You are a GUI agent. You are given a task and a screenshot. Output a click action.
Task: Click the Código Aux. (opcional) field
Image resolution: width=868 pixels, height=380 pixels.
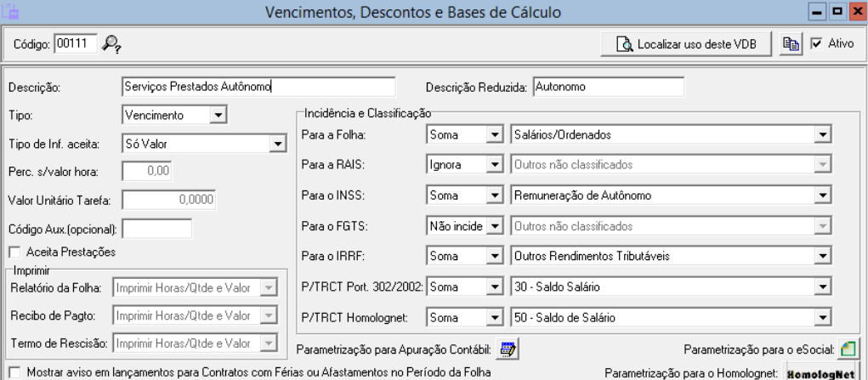[x=158, y=228]
